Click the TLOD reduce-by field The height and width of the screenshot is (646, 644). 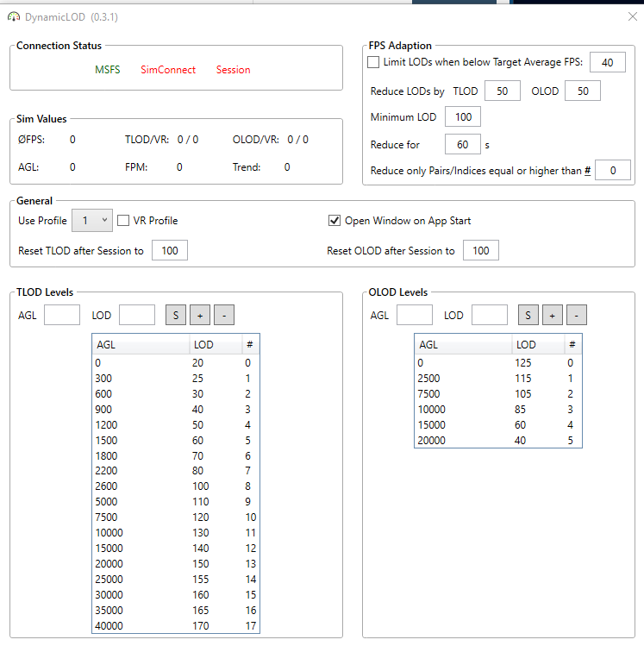[x=503, y=91]
